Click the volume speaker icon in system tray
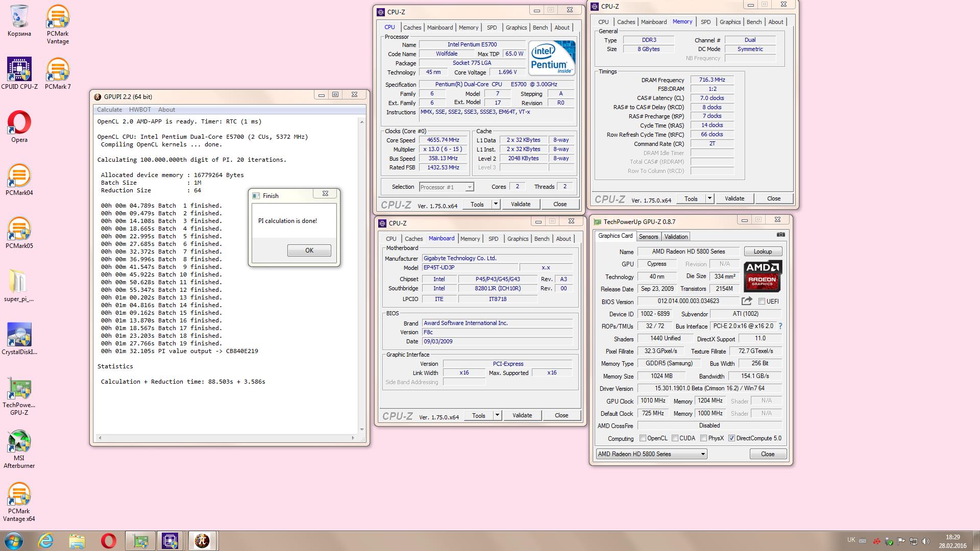The height and width of the screenshot is (551, 980). [x=926, y=541]
